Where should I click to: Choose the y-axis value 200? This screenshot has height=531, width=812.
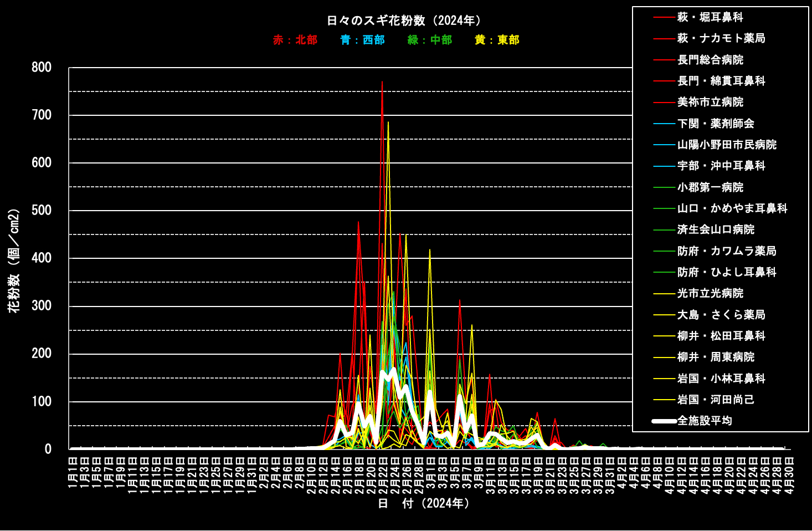(42, 354)
